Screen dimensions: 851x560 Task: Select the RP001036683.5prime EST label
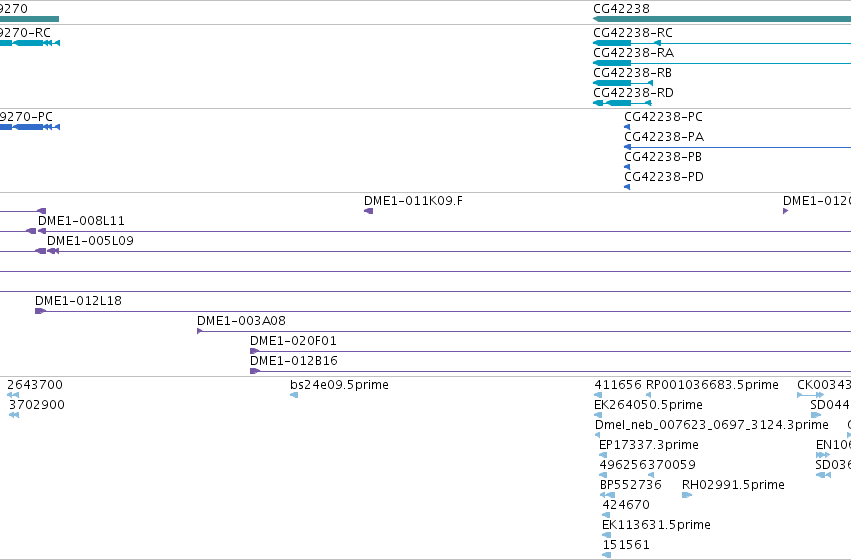point(712,385)
